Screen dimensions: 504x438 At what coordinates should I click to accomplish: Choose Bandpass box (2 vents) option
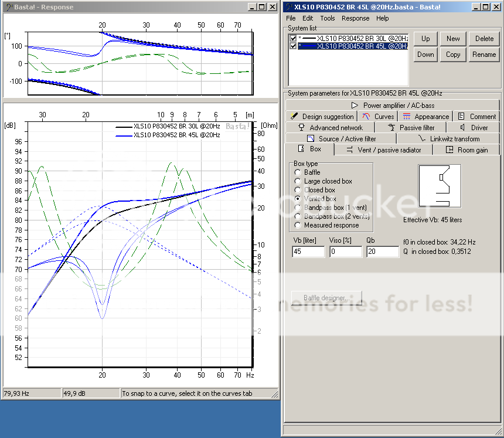pos(298,216)
